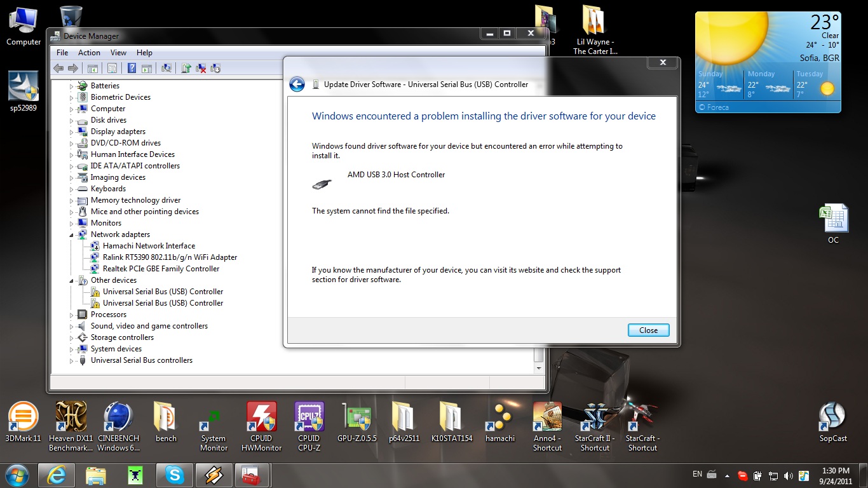The width and height of the screenshot is (868, 488).
Task: Expand the Biometric Devices node
Action: coord(72,97)
